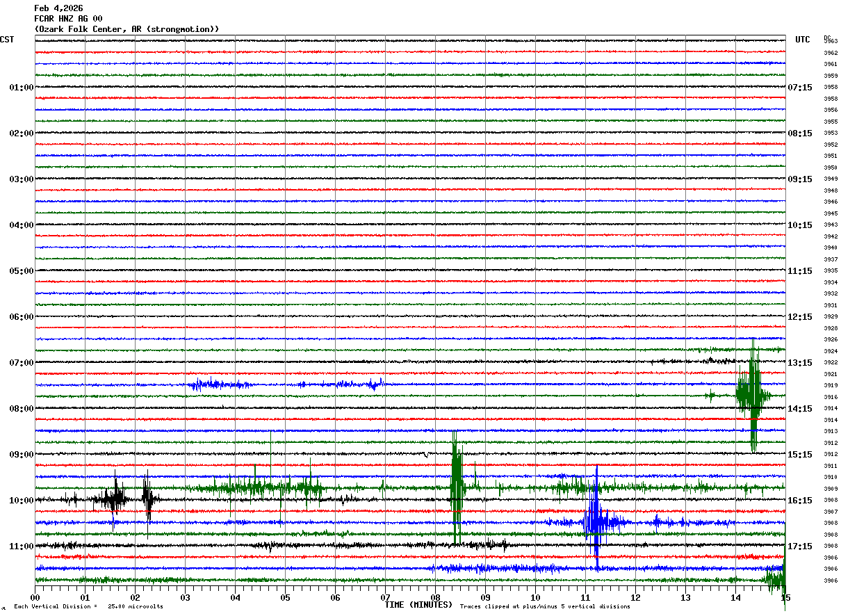Click the '13:15' UTC time label
Image resolution: width=841 pixels, height=616 pixels.
(800, 363)
